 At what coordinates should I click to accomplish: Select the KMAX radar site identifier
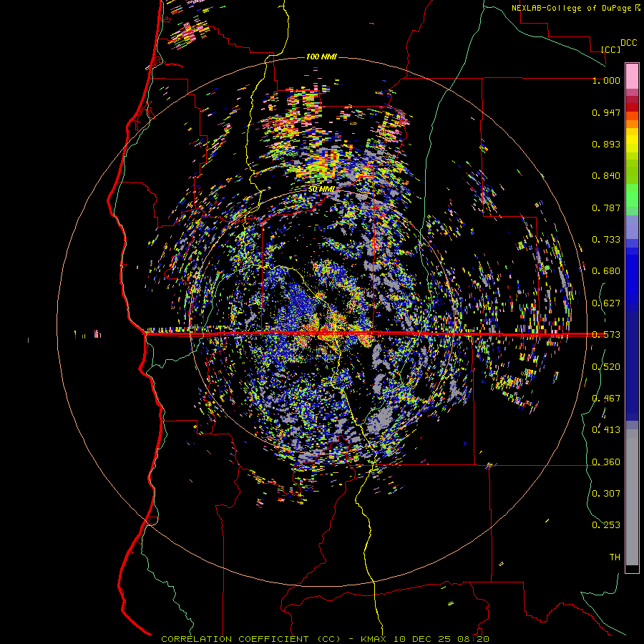click(374, 639)
